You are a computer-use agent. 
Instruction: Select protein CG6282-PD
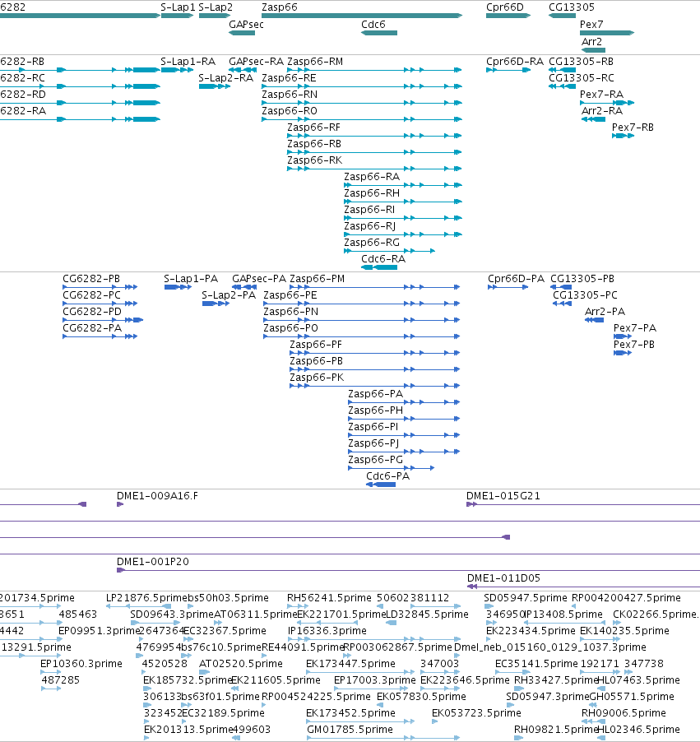(103, 320)
